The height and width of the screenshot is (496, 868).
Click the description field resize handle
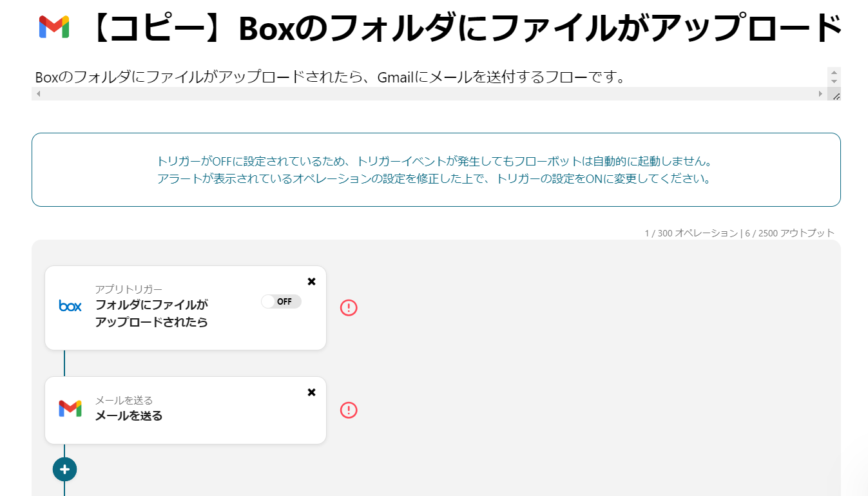(835, 95)
